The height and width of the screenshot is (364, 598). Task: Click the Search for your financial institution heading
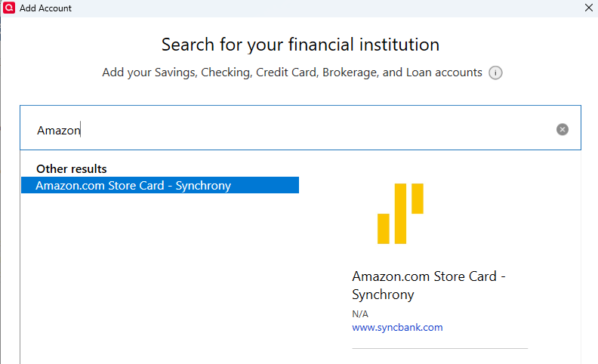300,44
